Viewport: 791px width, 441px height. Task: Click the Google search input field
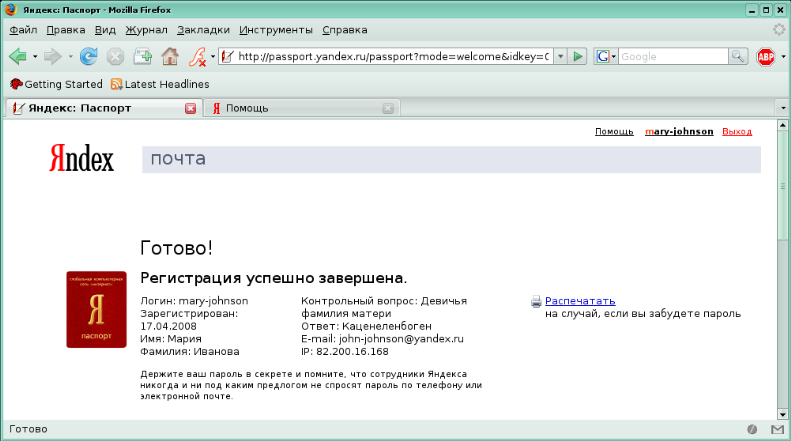tap(673, 57)
